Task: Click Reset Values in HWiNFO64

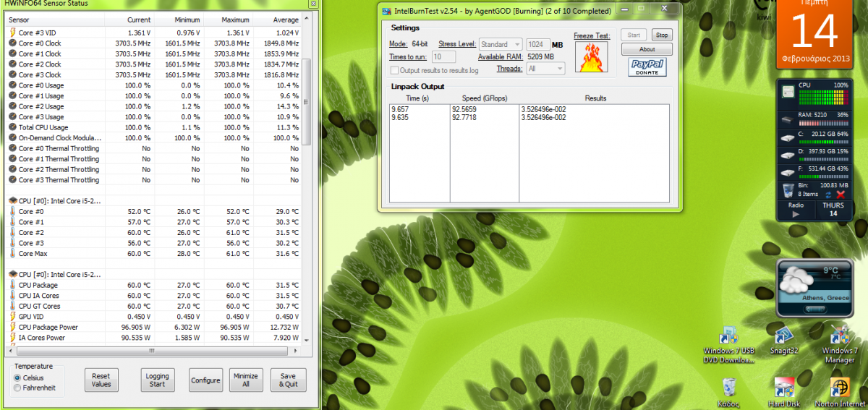Action: [101, 380]
